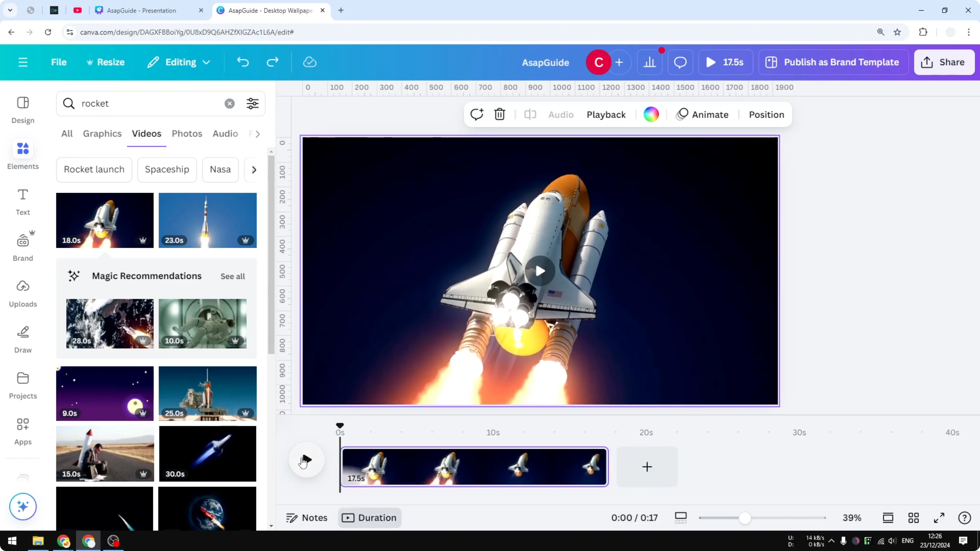The image size is (980, 551).
Task: Select the 23.0s rocket launch video thumbnail
Action: click(x=208, y=220)
